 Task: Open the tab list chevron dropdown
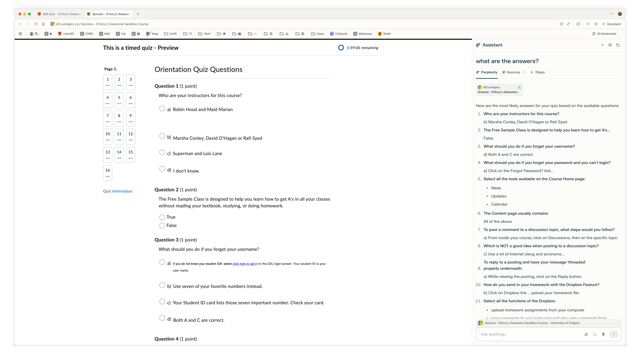pos(611,14)
